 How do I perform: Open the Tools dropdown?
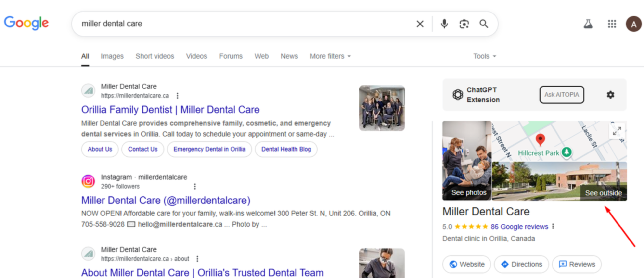coord(484,56)
